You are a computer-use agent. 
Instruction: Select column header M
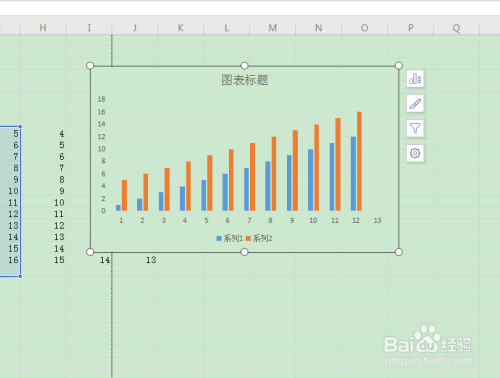tap(273, 28)
